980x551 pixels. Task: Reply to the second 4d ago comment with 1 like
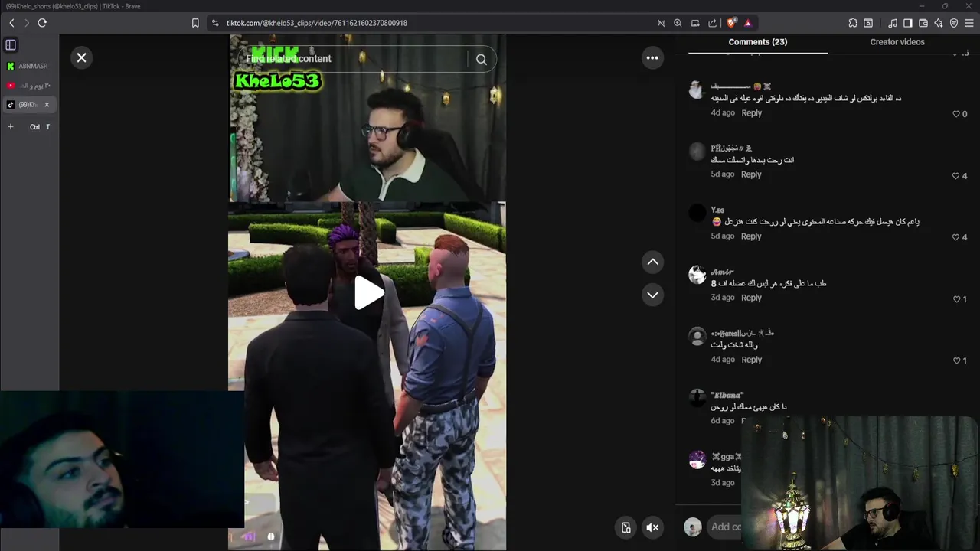tap(751, 360)
